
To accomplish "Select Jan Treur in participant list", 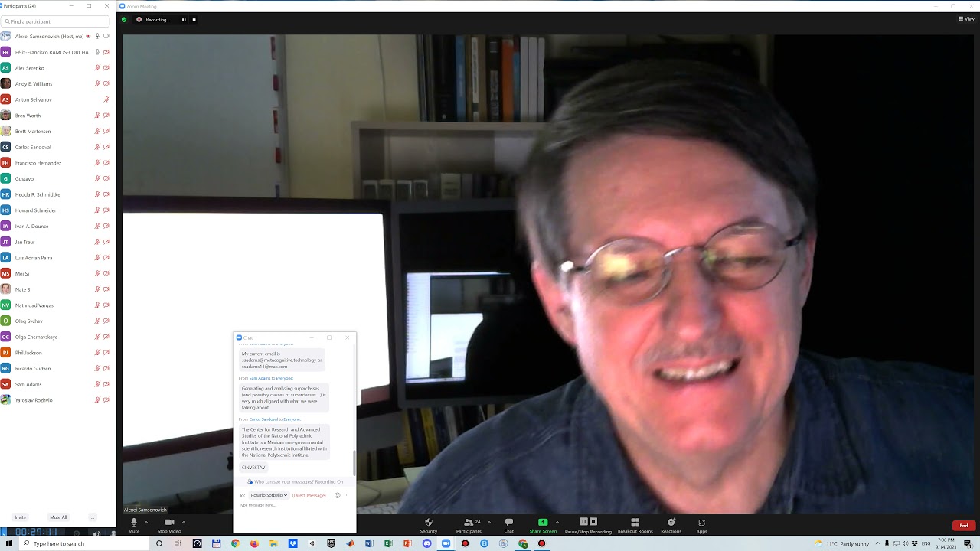I will (x=57, y=242).
